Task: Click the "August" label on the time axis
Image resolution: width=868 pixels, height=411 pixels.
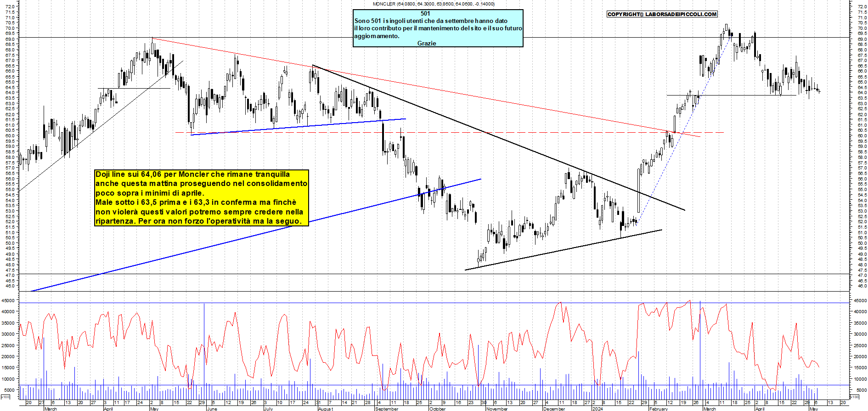Action: (326, 409)
